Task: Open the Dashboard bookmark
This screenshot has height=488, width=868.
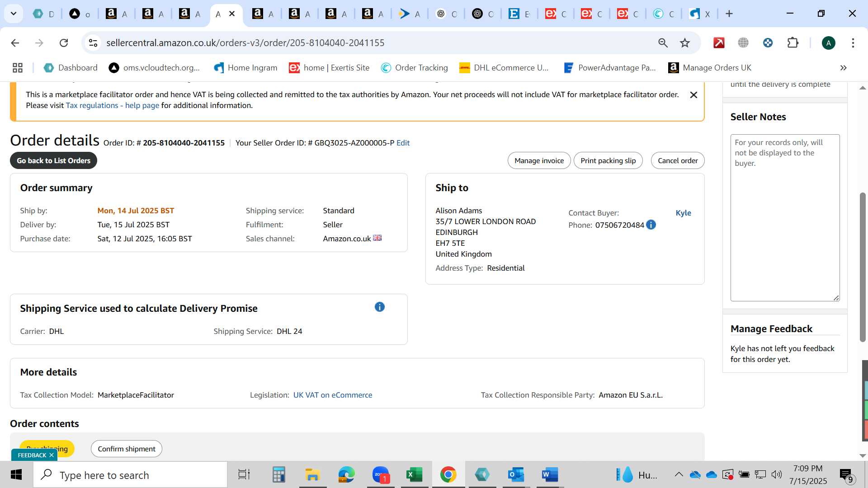Action: pos(71,68)
